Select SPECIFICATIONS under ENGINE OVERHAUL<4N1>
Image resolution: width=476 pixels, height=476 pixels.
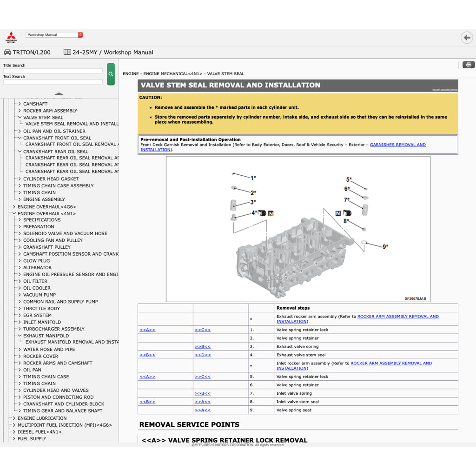click(41, 219)
